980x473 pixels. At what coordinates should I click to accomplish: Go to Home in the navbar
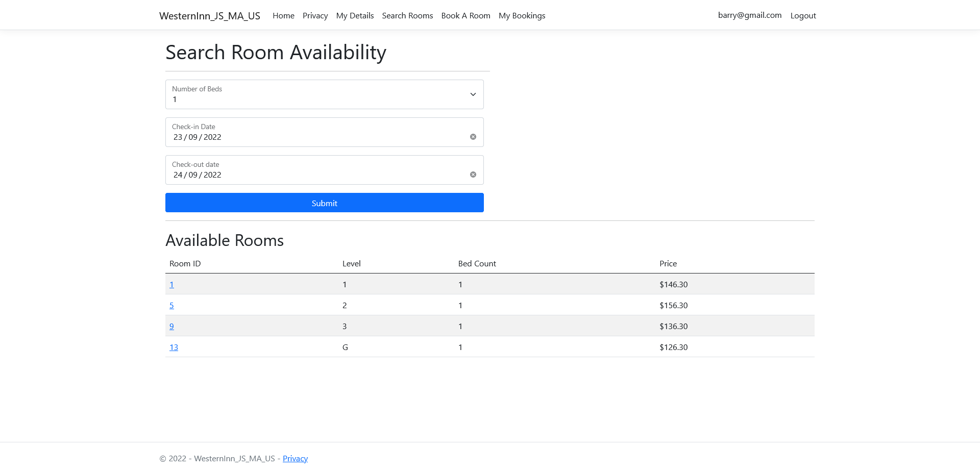pyautogui.click(x=283, y=16)
